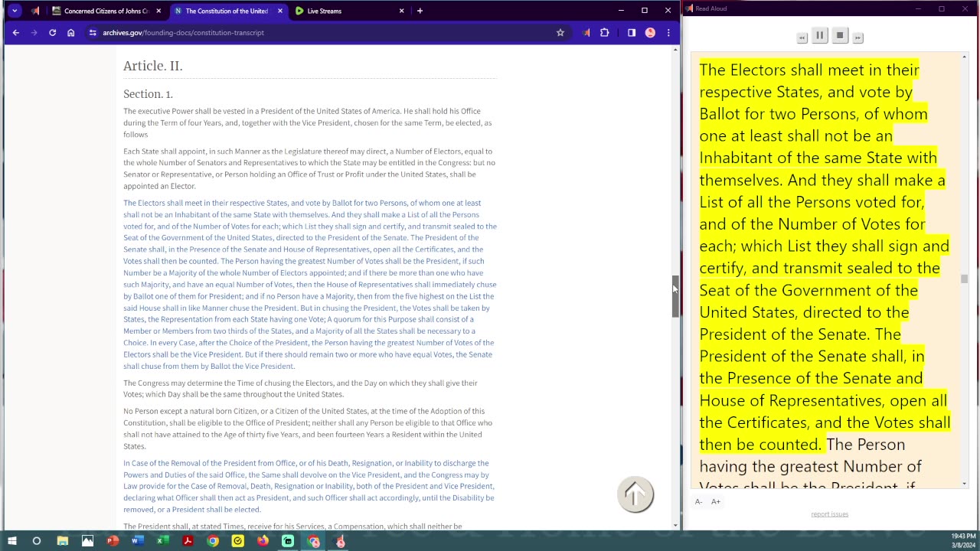
Task: Click the 'In Case of the Removal' paragraph
Action: [x=309, y=486]
